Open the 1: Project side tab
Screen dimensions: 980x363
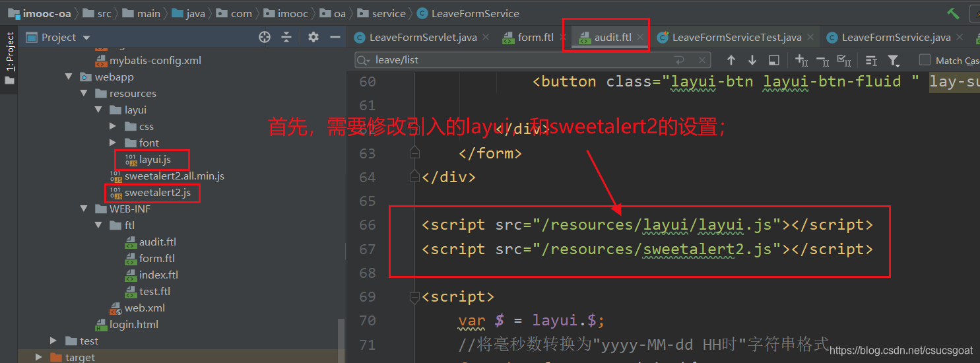pyautogui.click(x=9, y=58)
